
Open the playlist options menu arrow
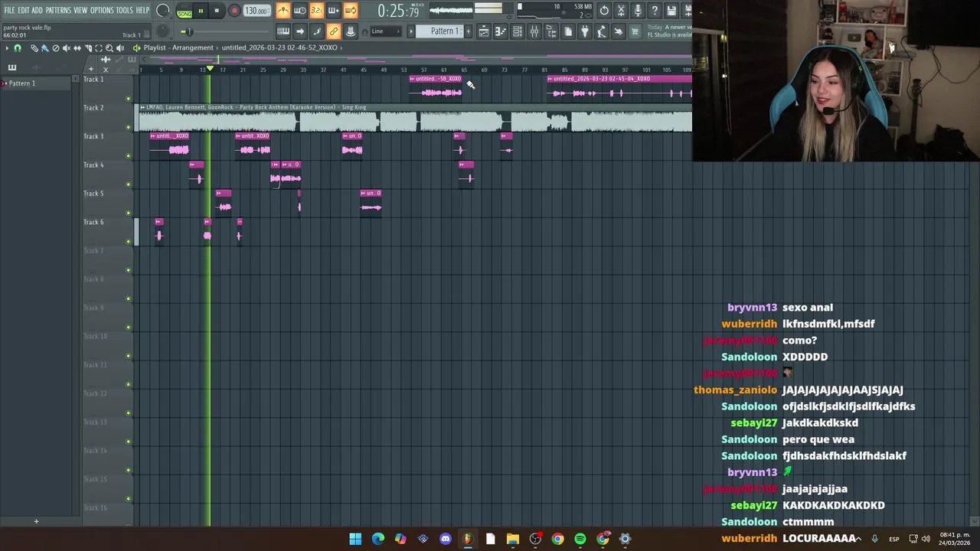[x=7, y=48]
